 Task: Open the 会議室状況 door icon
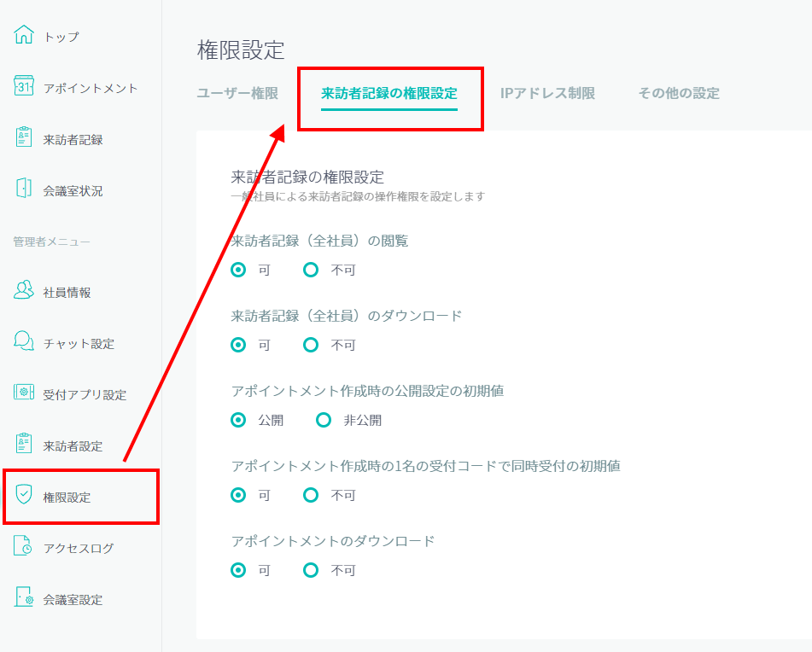click(x=24, y=188)
